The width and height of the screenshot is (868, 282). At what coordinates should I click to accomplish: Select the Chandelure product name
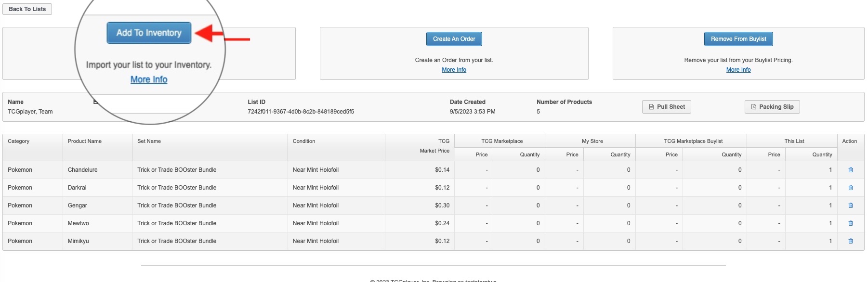(83, 170)
